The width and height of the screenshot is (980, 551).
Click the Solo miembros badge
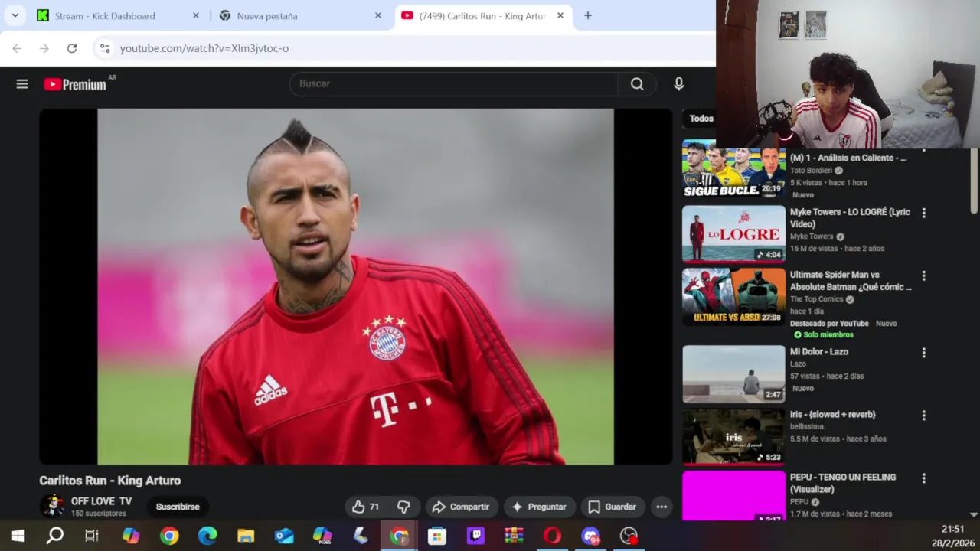point(823,335)
